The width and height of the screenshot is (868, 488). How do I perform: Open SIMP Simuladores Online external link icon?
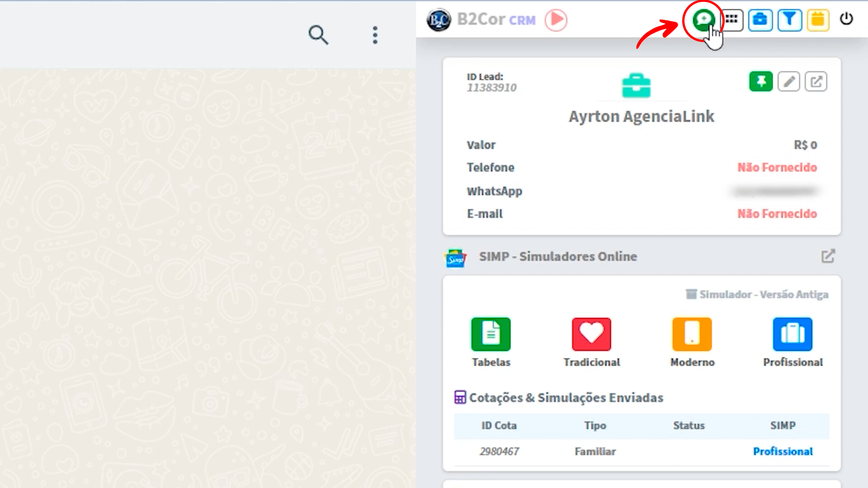click(x=828, y=256)
